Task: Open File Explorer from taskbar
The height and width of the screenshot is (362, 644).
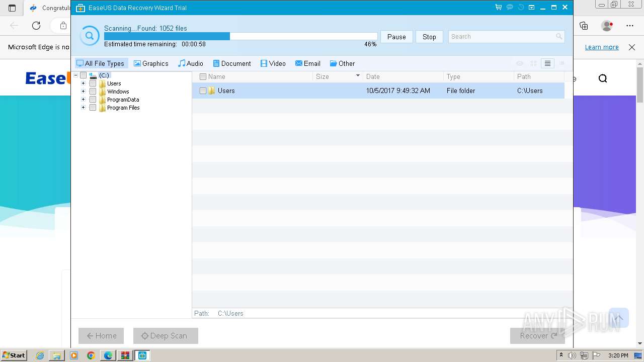Action: coord(57,355)
